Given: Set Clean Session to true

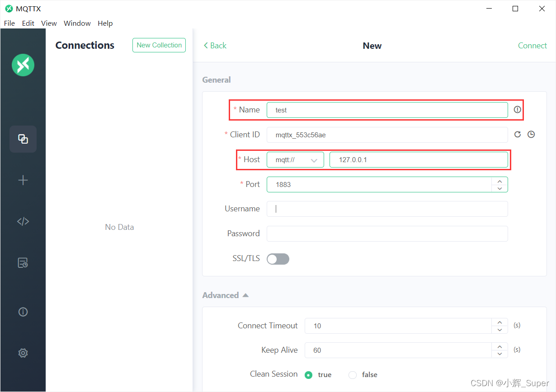Looking at the screenshot, I should [318, 374].
